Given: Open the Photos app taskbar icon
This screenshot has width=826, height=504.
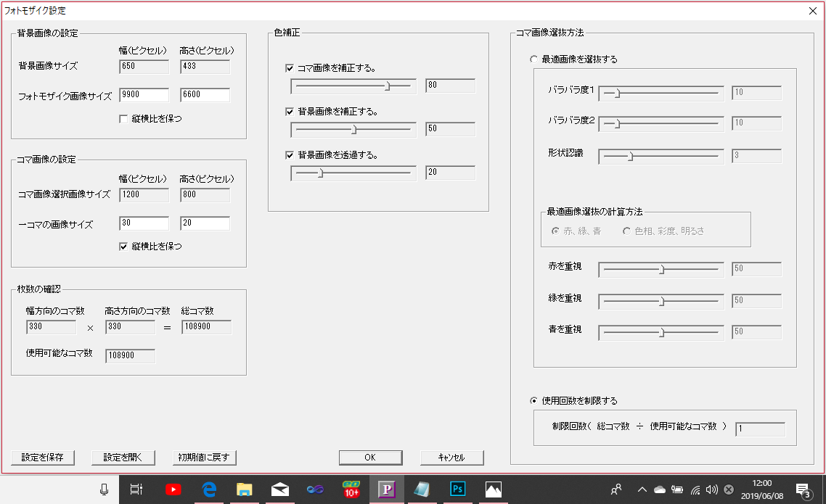Looking at the screenshot, I should tap(493, 489).
